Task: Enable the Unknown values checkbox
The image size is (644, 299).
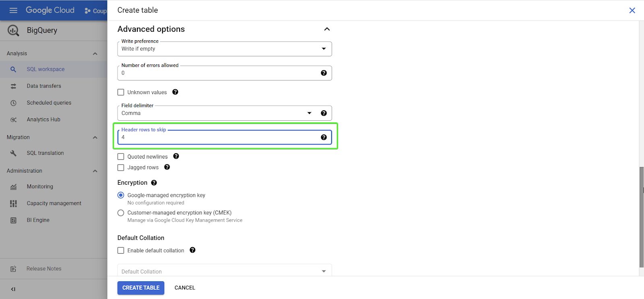Action: [x=121, y=92]
